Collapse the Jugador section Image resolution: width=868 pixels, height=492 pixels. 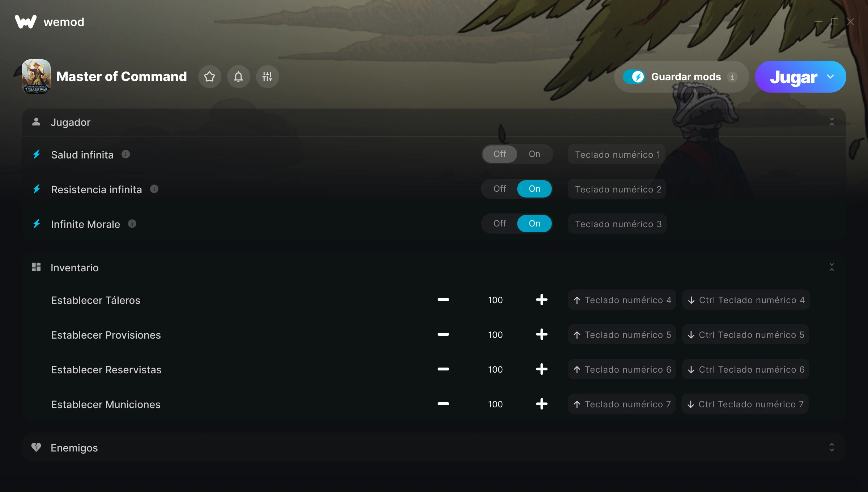pyautogui.click(x=831, y=122)
